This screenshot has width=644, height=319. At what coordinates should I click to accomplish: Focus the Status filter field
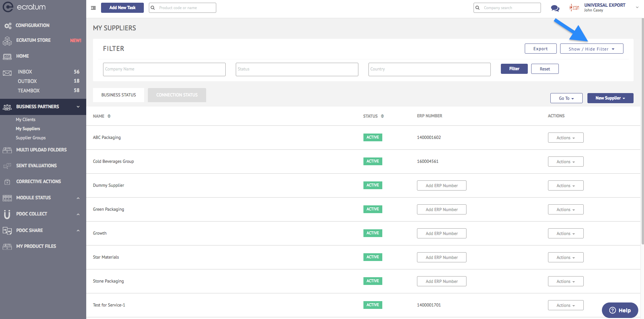297,69
